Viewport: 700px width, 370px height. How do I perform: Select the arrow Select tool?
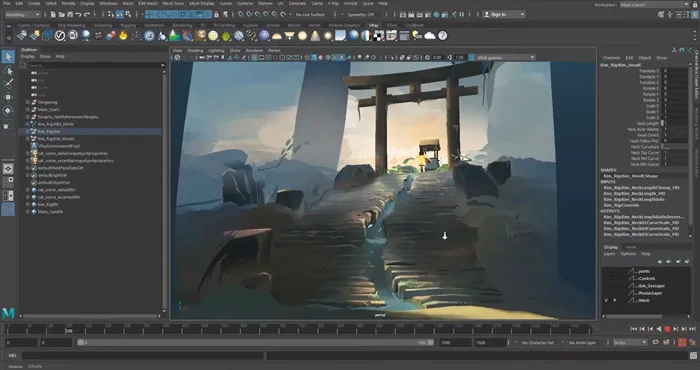coord(8,57)
